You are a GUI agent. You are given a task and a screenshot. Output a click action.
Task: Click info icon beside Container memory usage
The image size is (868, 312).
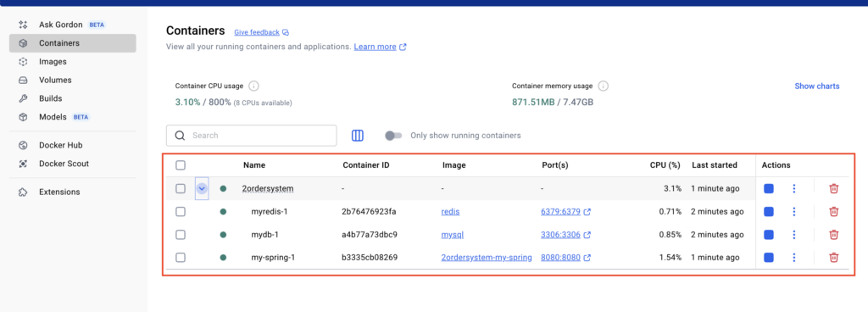[x=604, y=86]
